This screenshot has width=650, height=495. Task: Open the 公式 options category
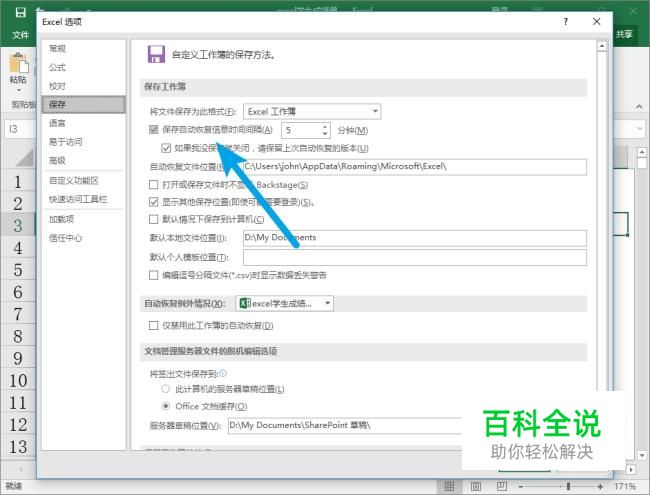coord(57,67)
